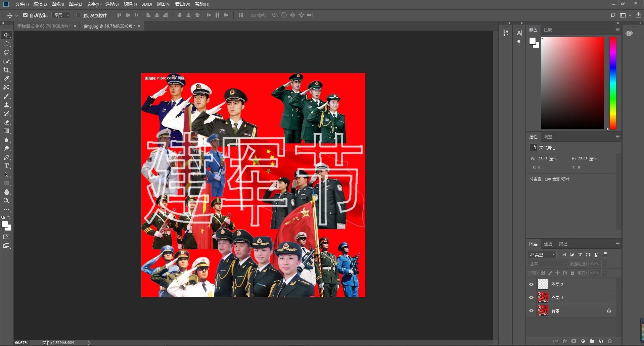
Task: Enable 显示变换控件 option
Action: (x=79, y=15)
